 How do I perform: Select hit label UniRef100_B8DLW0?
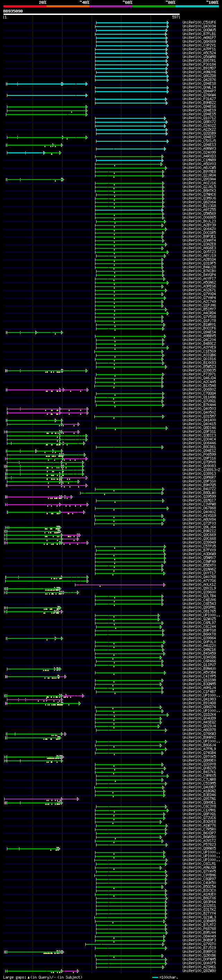coord(199,493)
